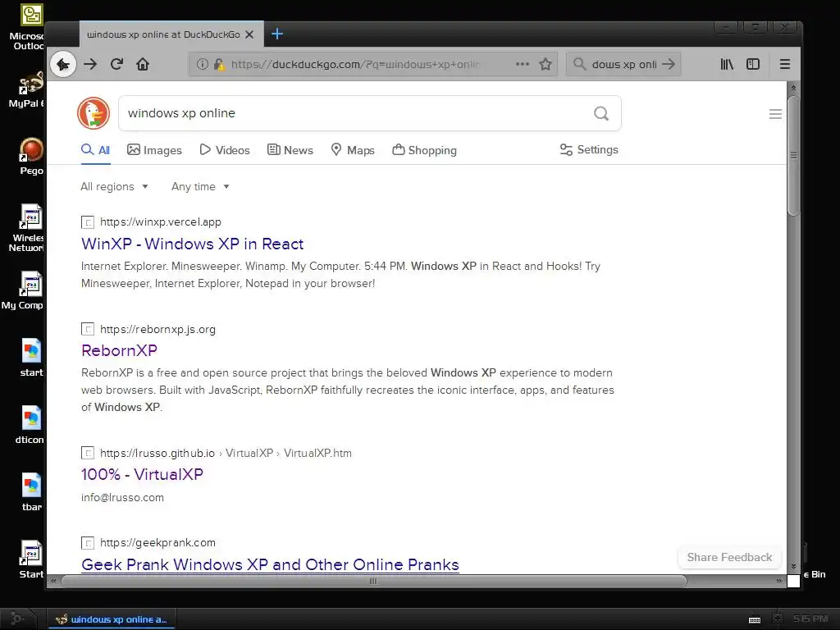Viewport: 840px width, 630px height.
Task: Open My Computer desktop shortcut
Action: coord(24,290)
